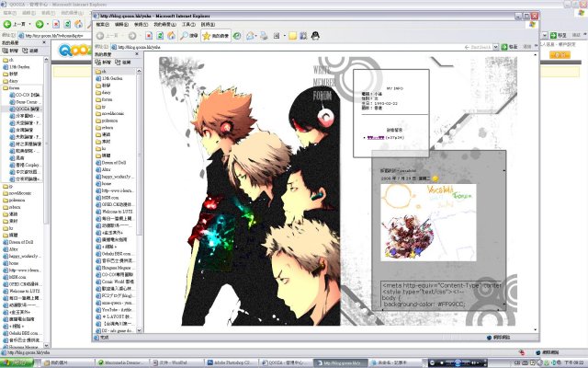Click the down arrow of the Favorites panel scrollbar

[x=139, y=330]
